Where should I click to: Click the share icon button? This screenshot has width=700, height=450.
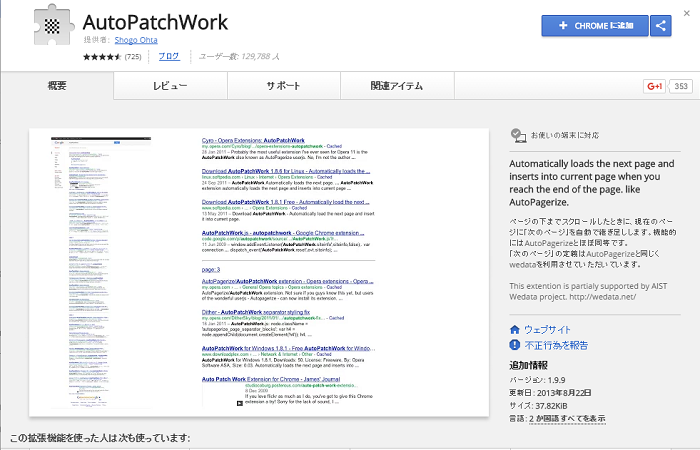pos(661,26)
